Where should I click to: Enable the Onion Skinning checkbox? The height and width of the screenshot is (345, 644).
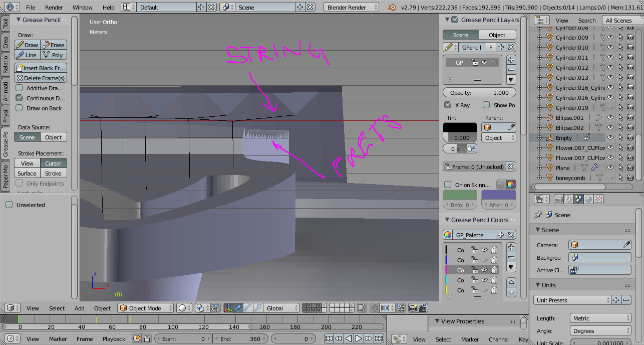448,185
